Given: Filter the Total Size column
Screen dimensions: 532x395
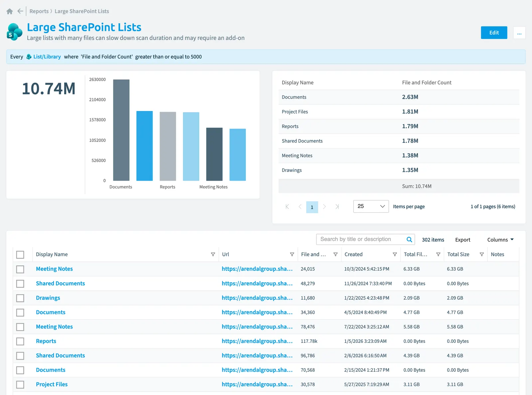Looking at the screenshot, I should pyautogui.click(x=481, y=254).
